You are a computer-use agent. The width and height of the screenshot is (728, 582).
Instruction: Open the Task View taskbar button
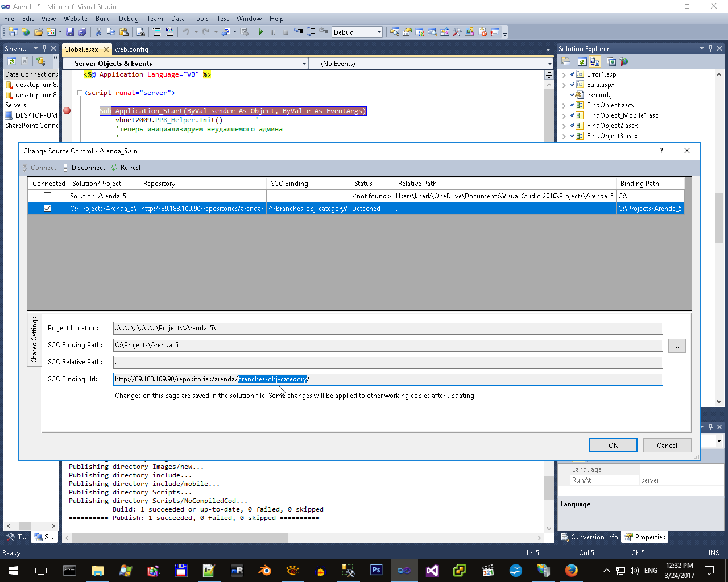tap(41, 570)
